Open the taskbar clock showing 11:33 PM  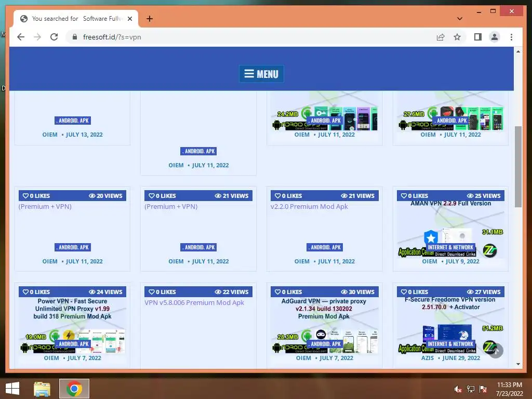click(x=510, y=389)
